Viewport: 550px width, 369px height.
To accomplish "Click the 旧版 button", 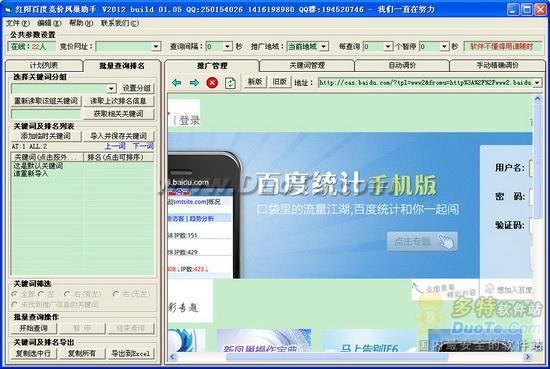I will pyautogui.click(x=280, y=82).
